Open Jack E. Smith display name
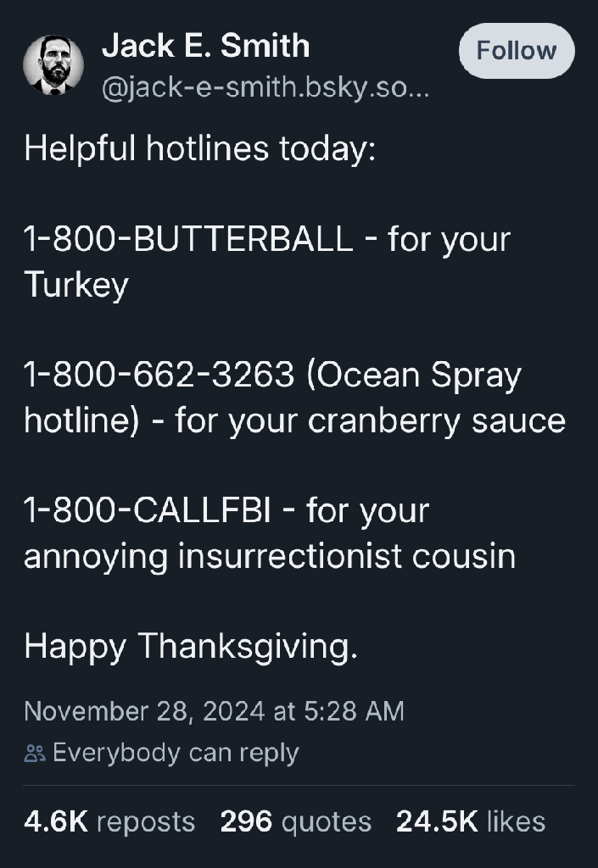Image resolution: width=598 pixels, height=868 pixels. click(x=205, y=46)
